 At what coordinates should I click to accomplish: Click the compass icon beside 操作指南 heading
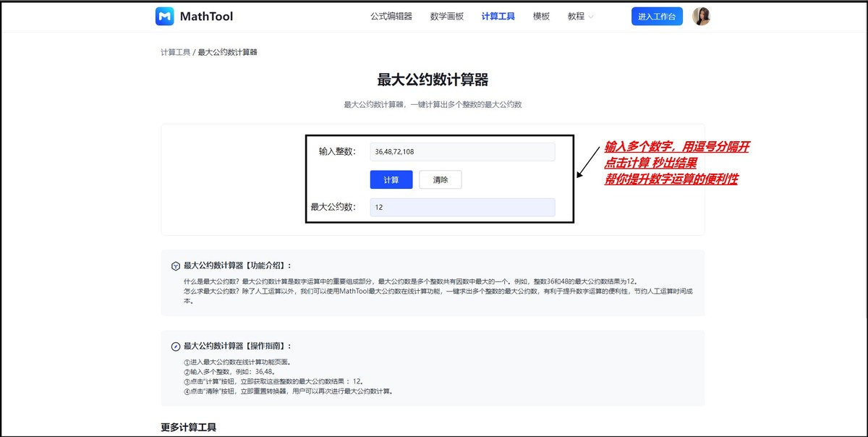(176, 345)
